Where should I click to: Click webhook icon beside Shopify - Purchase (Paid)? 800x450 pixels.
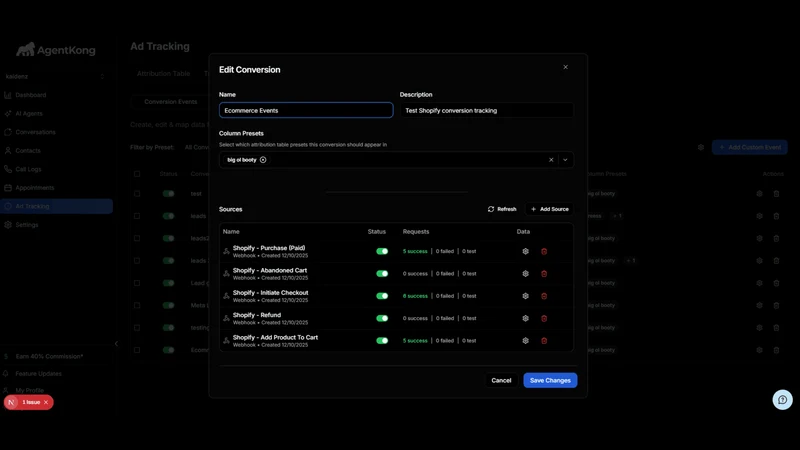click(x=227, y=251)
